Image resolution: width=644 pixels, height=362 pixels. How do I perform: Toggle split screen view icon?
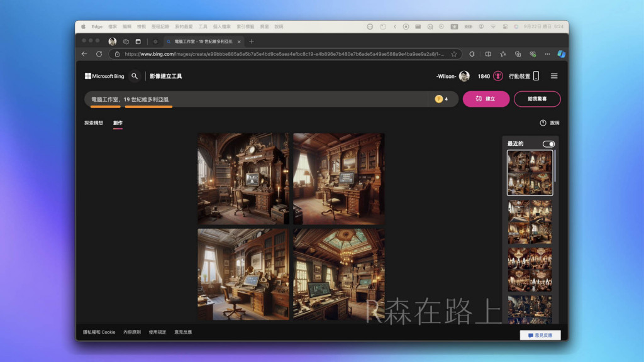(x=488, y=54)
